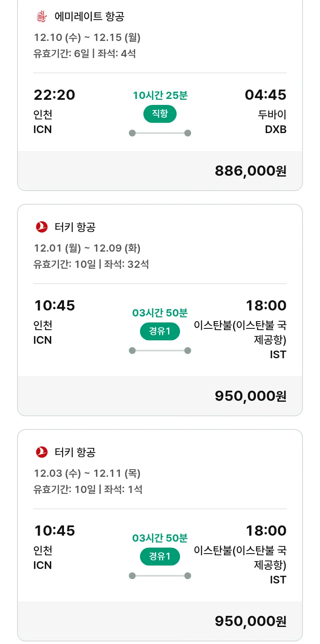Click the 10시간 25분 flight duration
Viewport: 320px width, 644px height.
tap(160, 96)
